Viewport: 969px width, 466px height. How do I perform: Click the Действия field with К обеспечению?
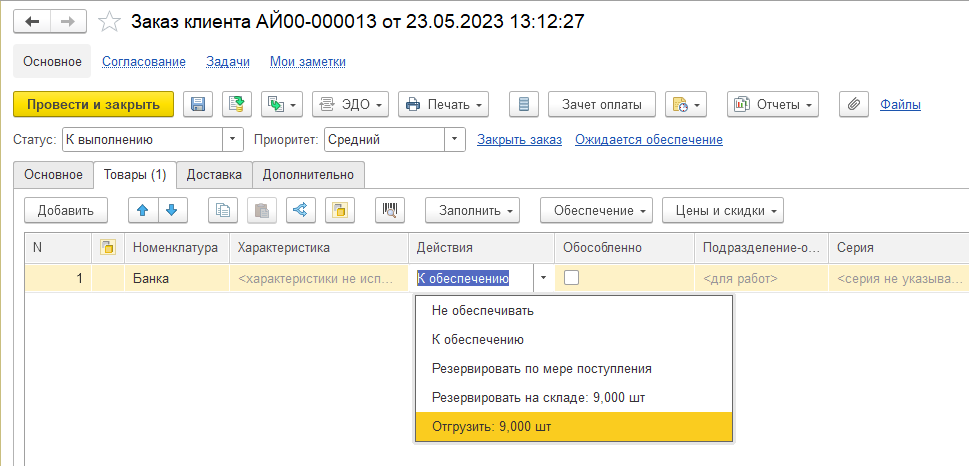(471, 279)
